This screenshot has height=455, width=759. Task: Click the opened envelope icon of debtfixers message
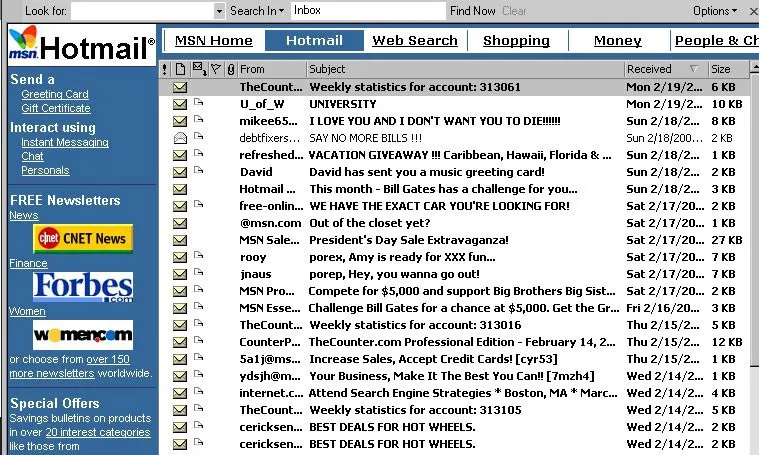(180, 138)
